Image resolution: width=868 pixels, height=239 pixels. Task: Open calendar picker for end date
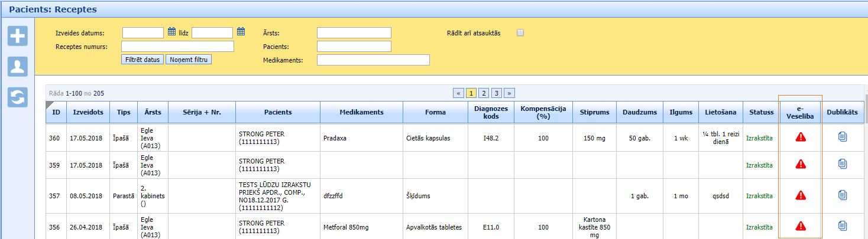coord(241,32)
